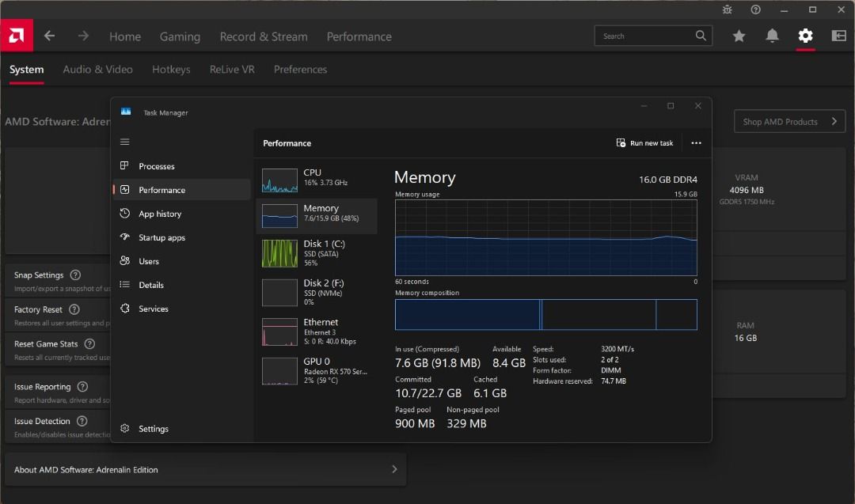Open AMD Software settings gear
This screenshot has width=855, height=504.
coord(805,36)
